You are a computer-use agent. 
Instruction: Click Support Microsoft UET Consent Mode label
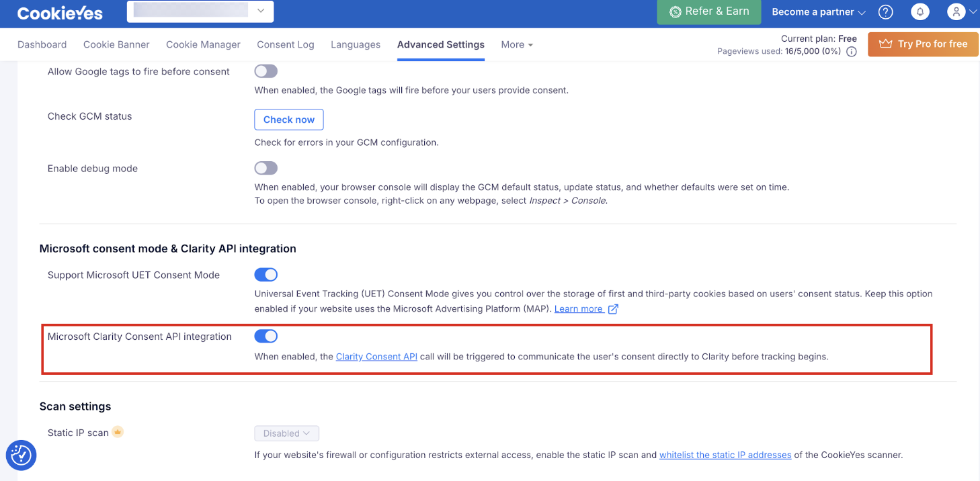pyautogui.click(x=134, y=275)
